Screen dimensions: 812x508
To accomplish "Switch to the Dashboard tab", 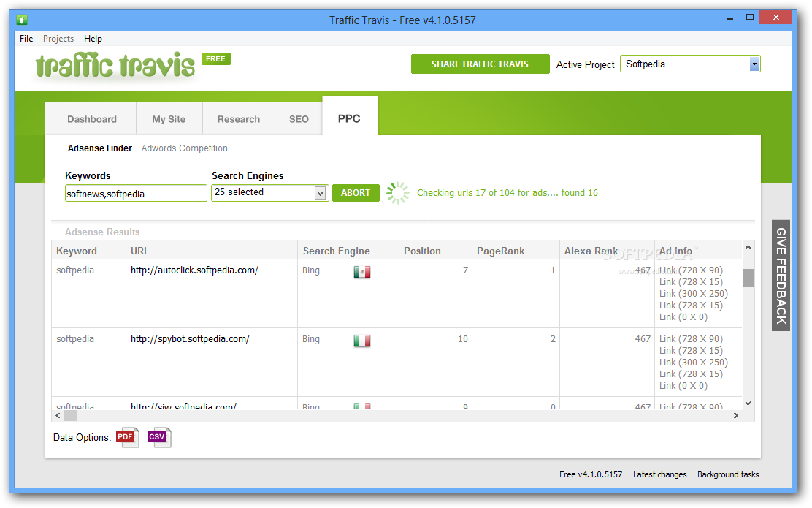I will click(92, 119).
